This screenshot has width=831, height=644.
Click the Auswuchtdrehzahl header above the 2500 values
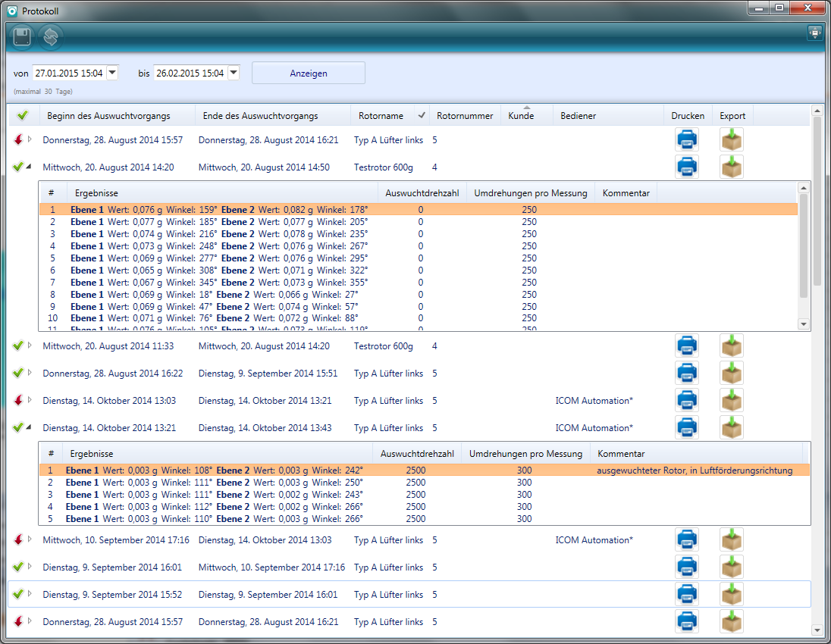pos(417,454)
